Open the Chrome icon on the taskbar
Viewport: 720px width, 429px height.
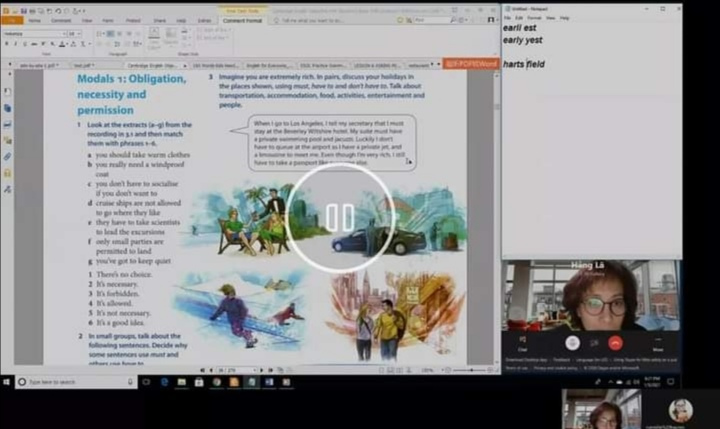[x=216, y=382]
